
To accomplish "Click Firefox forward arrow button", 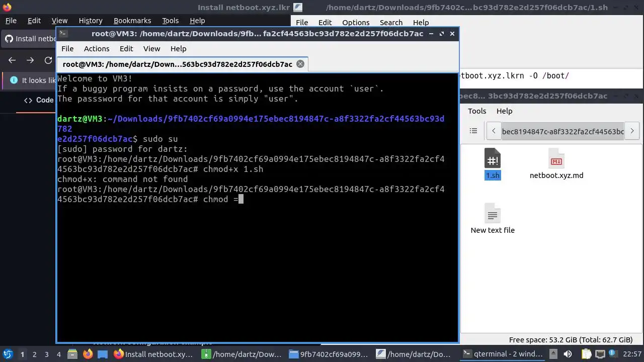I will click(30, 60).
